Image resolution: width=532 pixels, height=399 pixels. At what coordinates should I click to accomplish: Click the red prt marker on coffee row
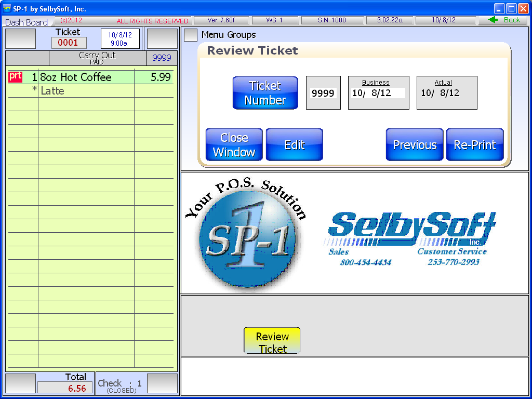[x=15, y=77]
